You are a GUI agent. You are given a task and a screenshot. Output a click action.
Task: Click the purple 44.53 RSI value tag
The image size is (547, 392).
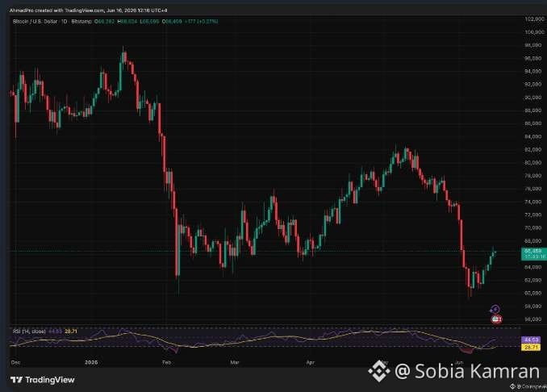[531, 340]
